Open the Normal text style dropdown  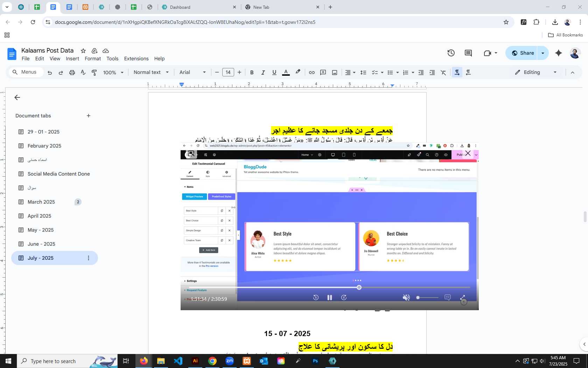click(x=151, y=73)
